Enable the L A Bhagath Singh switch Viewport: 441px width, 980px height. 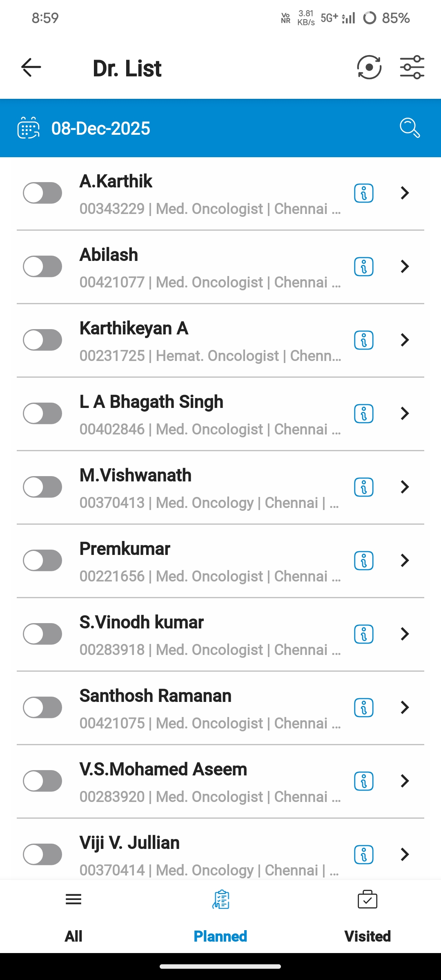click(x=42, y=414)
